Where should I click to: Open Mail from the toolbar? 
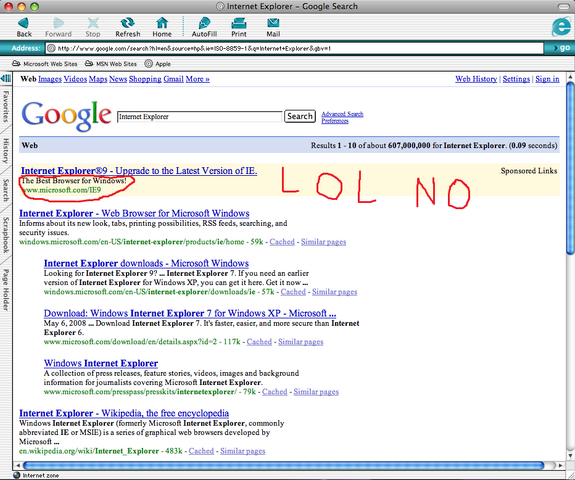coord(273,27)
